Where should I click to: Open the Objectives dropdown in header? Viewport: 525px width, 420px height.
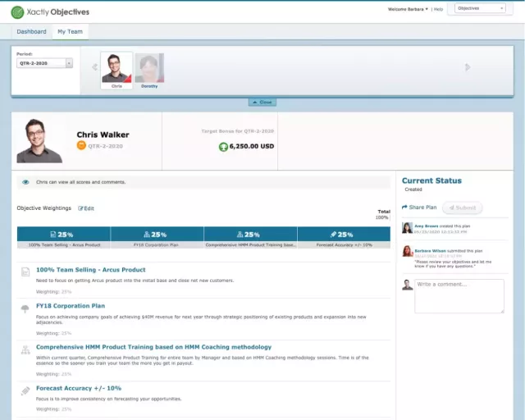coord(480,8)
